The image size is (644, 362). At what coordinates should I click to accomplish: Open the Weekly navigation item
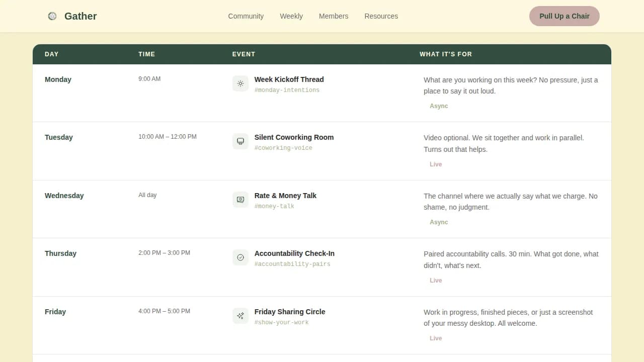(x=291, y=16)
